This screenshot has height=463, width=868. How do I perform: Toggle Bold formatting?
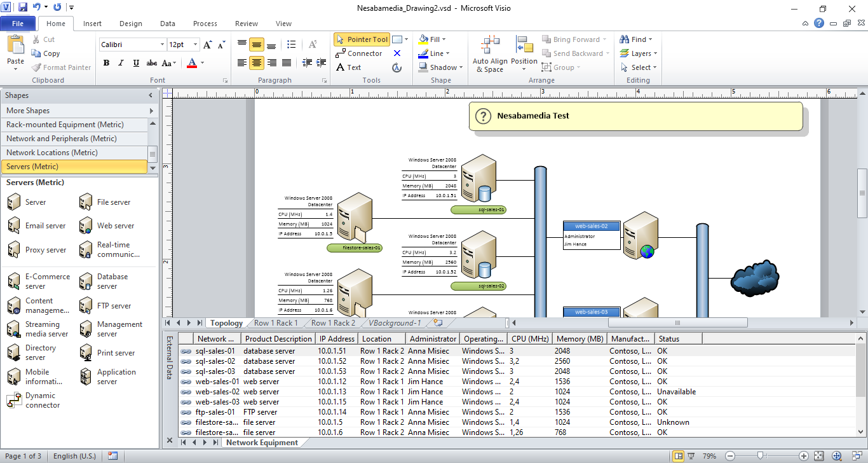(x=106, y=63)
